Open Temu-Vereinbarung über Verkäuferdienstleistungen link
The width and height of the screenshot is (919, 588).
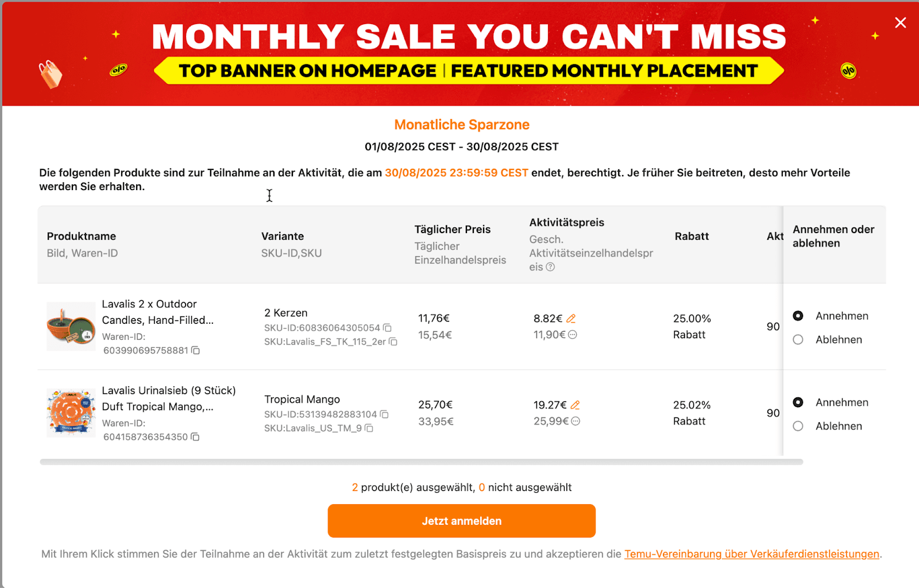(x=751, y=554)
